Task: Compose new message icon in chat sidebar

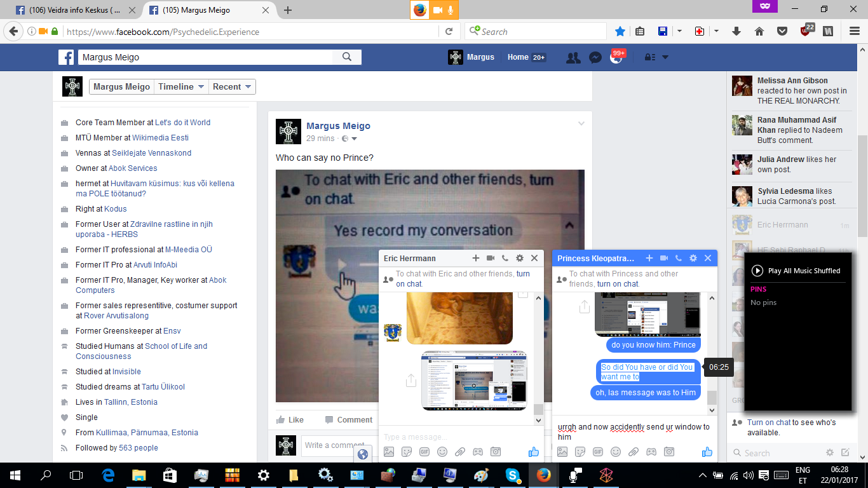Action: point(845,452)
